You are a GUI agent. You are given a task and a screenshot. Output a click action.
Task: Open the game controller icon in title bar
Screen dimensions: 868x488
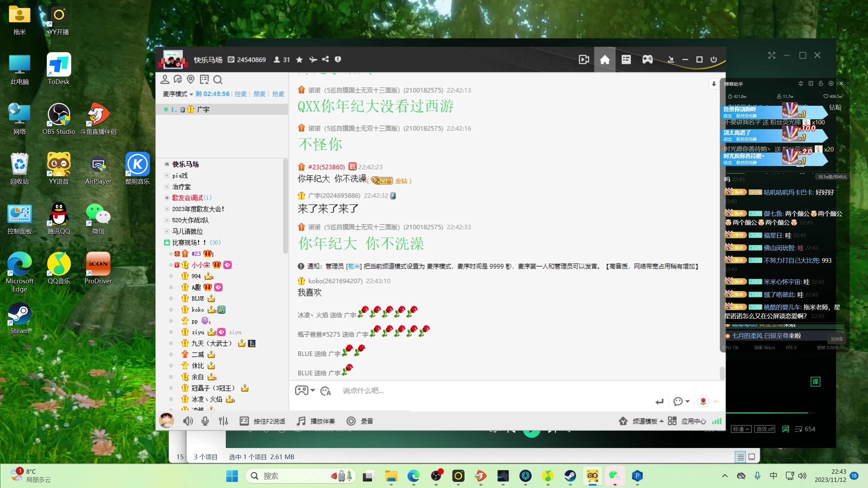pyautogui.click(x=647, y=60)
